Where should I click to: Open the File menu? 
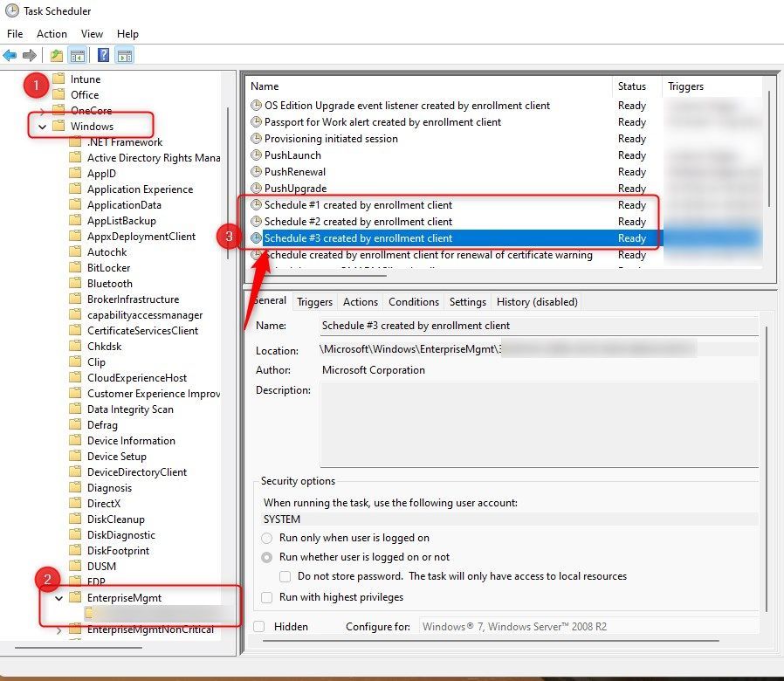15,33
